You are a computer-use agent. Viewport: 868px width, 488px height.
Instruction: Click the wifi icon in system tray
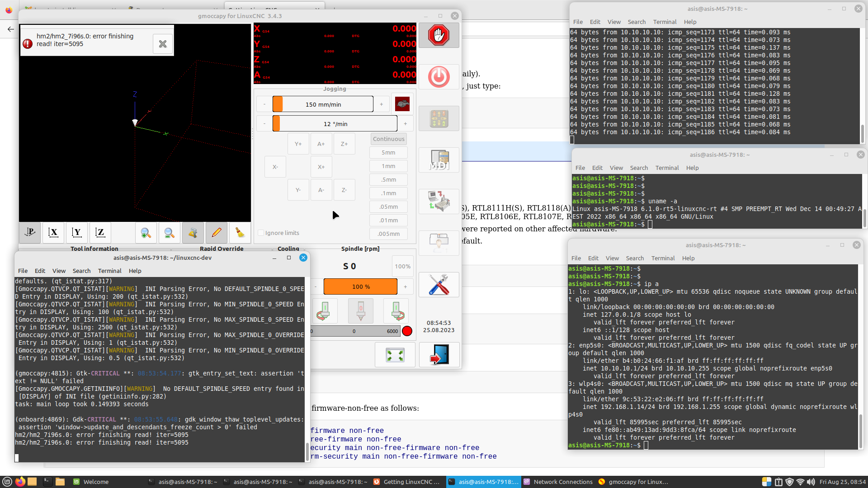800,482
